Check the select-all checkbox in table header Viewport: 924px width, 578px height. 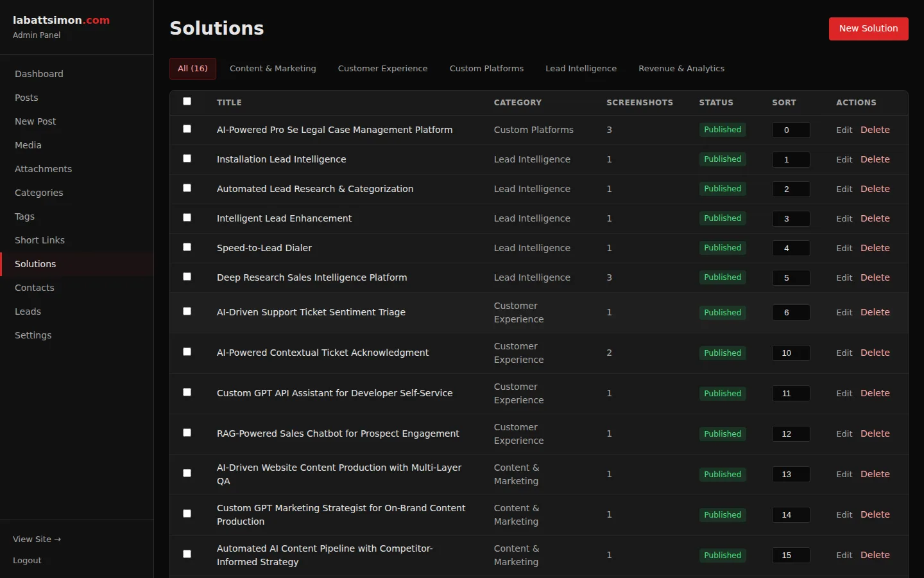(187, 101)
